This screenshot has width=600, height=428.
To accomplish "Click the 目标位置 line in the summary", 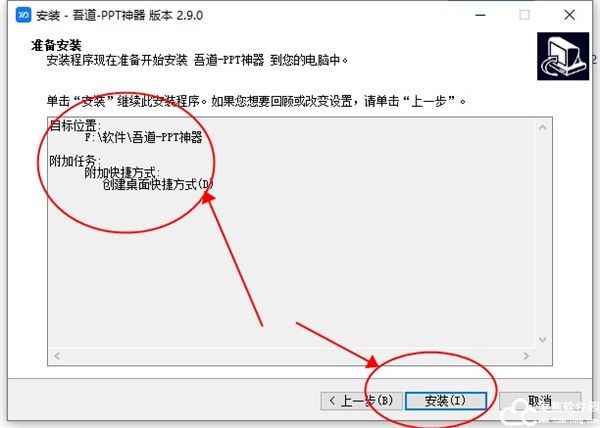I will [x=75, y=125].
